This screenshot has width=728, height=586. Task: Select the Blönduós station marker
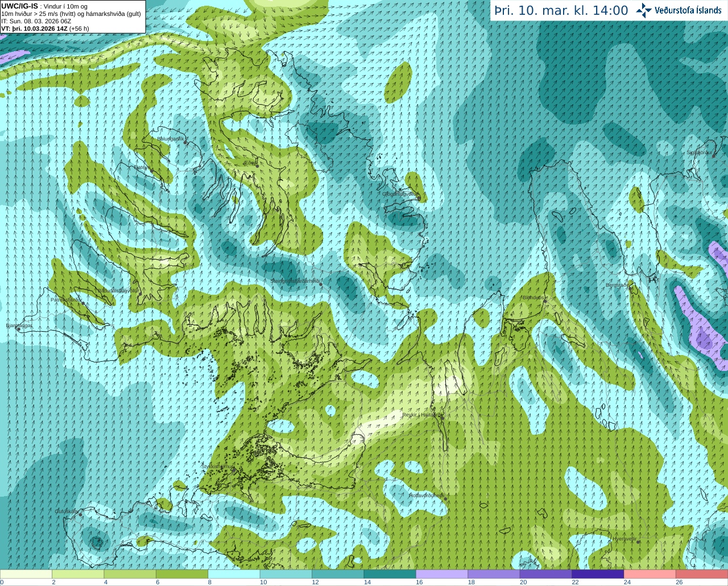[x=545, y=302]
